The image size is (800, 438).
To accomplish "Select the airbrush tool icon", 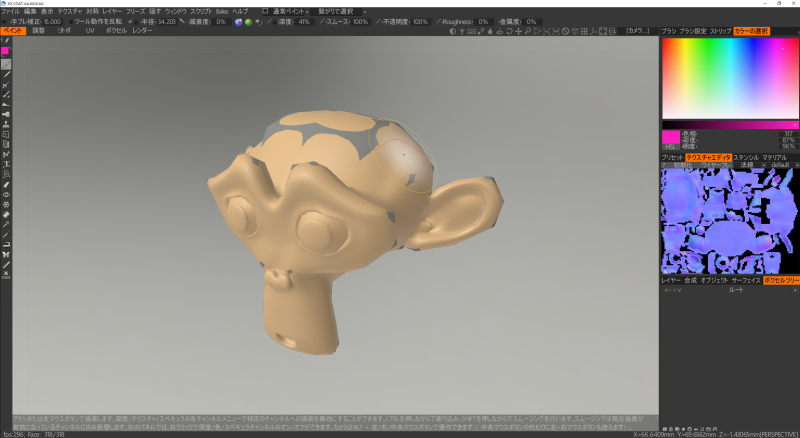I will click(x=6, y=113).
